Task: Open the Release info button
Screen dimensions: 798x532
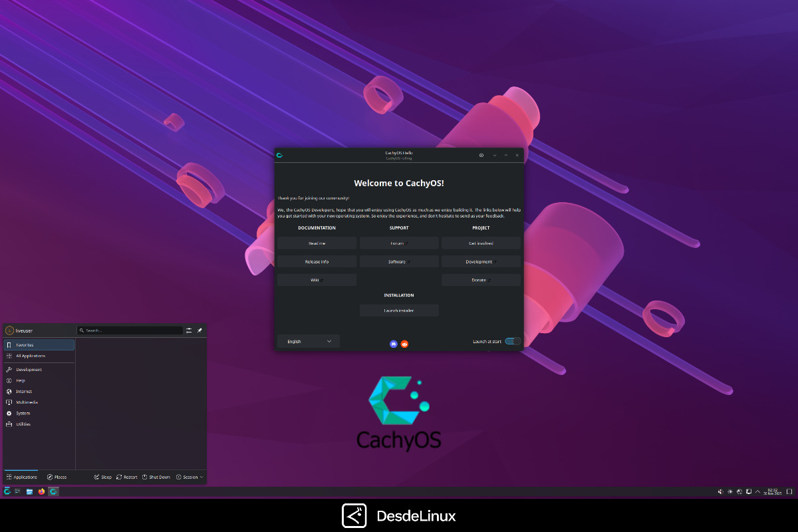Action: (317, 261)
